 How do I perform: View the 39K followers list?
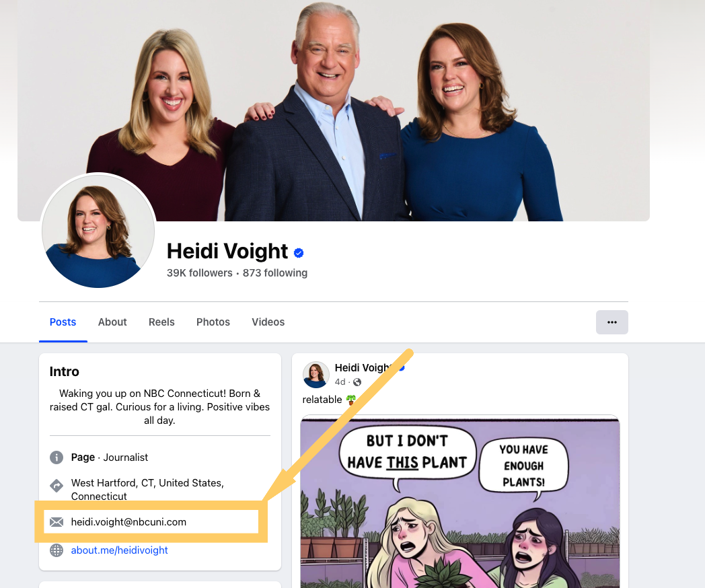point(199,273)
